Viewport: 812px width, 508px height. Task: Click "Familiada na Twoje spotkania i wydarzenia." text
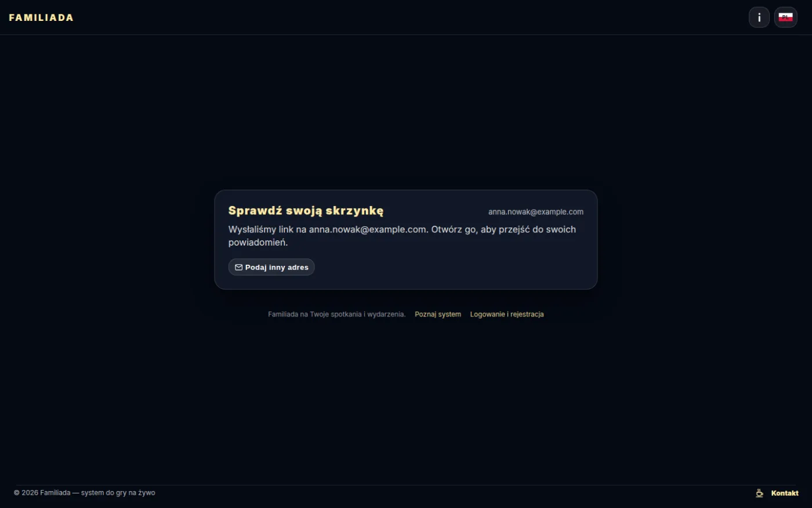pos(336,314)
